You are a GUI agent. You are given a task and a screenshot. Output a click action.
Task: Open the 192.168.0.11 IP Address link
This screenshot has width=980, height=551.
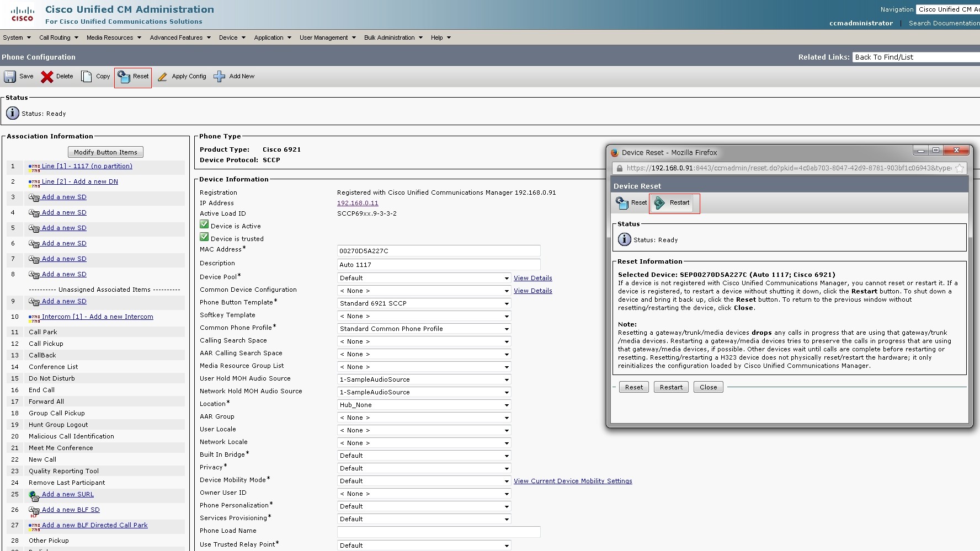coord(358,203)
